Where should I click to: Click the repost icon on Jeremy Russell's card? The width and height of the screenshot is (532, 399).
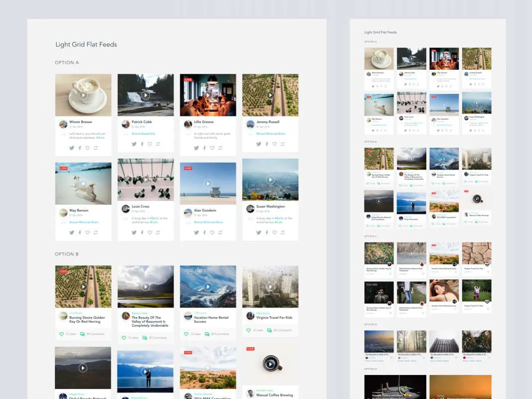(282, 144)
